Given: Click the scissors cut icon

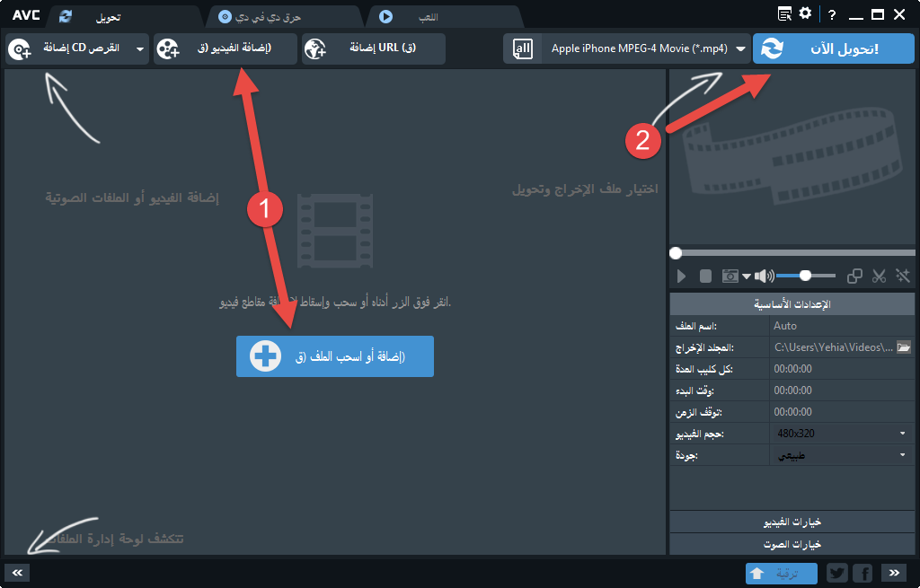Looking at the screenshot, I should (879, 276).
